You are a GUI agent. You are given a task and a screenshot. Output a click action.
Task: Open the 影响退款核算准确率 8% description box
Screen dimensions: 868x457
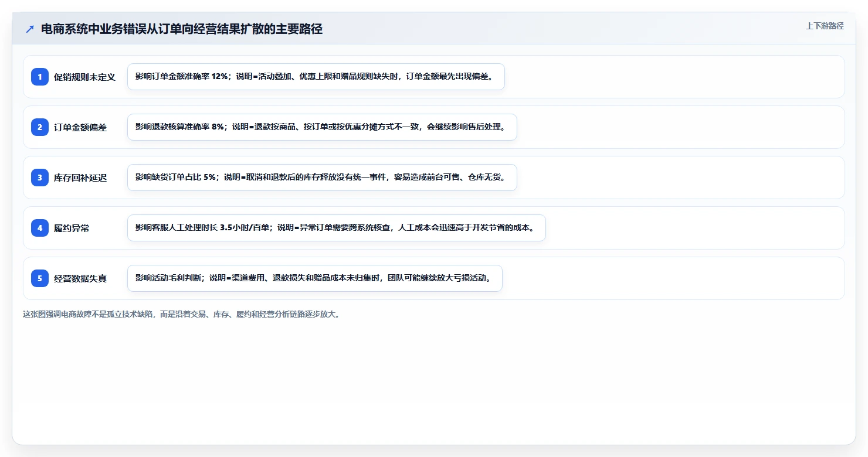pyautogui.click(x=322, y=127)
